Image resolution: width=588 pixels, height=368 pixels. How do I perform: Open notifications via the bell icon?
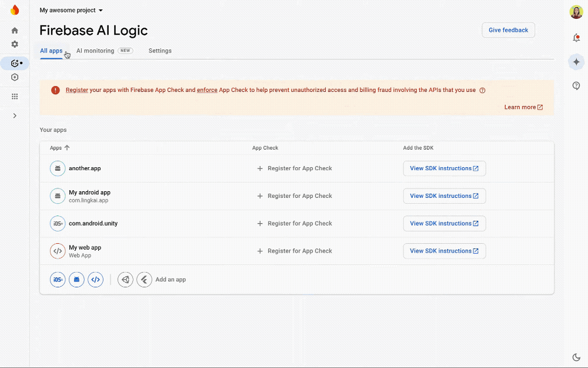(x=576, y=37)
